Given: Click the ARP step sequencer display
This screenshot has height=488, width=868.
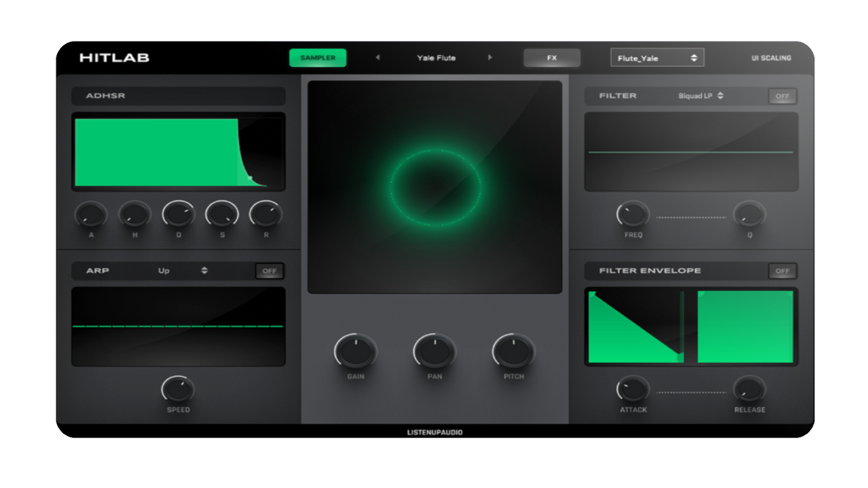Looking at the screenshot, I should click(179, 327).
